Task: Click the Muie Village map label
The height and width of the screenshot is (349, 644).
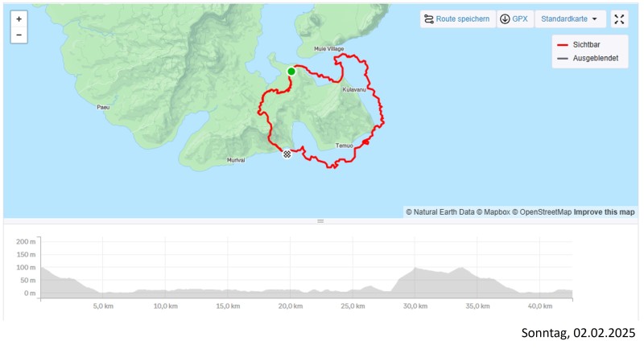Action: coord(329,49)
